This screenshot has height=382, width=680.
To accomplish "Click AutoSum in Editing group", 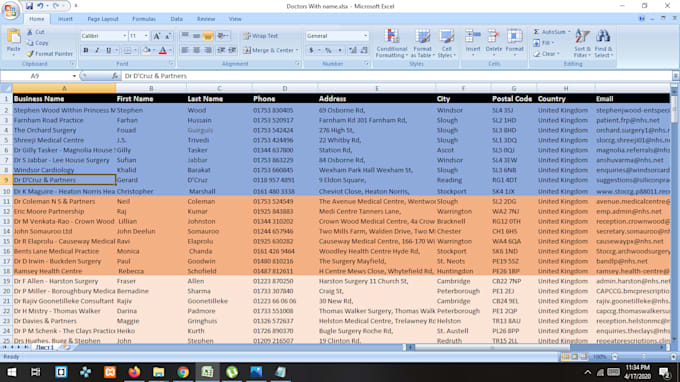I will point(550,32).
